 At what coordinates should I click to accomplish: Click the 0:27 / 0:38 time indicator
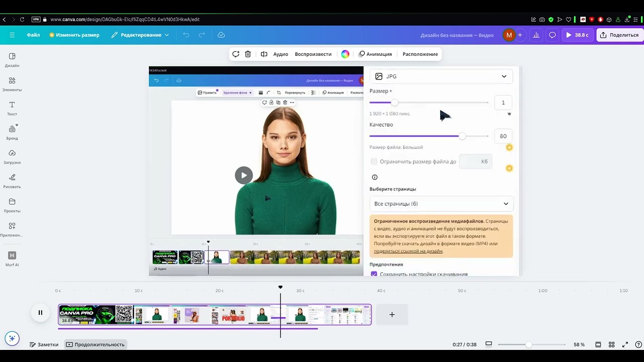[464, 344]
